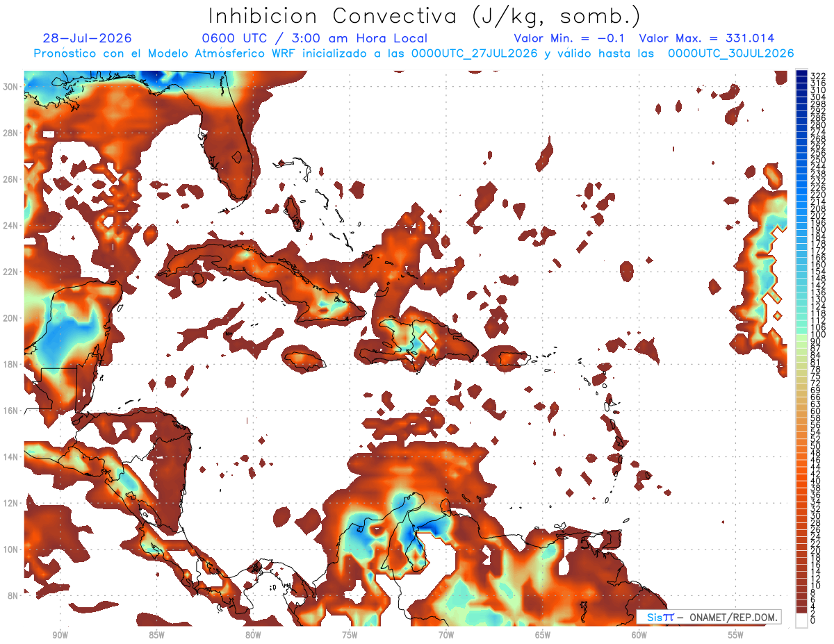This screenshot has width=834, height=644.
Task: Click the '55W' longitude label
Action: pos(735,635)
